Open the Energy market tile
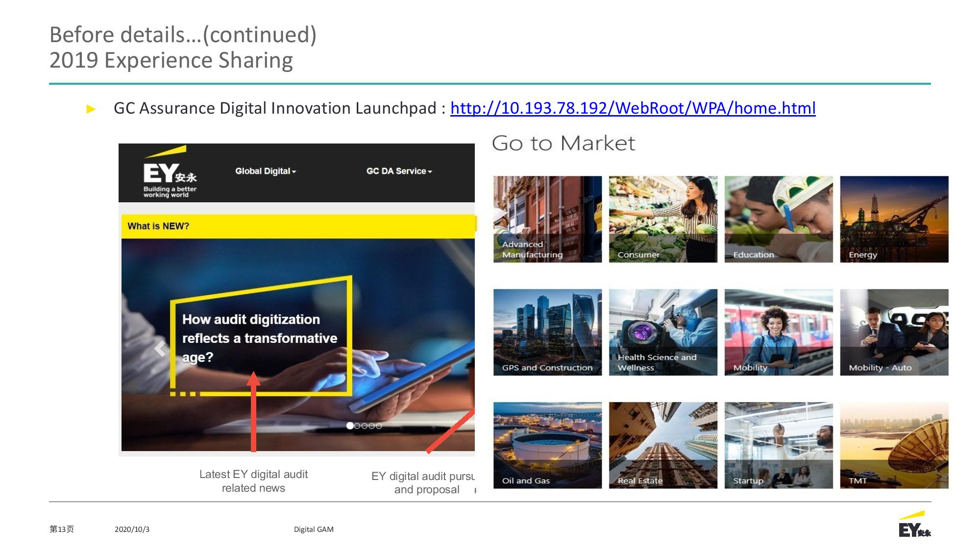980x551 pixels. 894,219
